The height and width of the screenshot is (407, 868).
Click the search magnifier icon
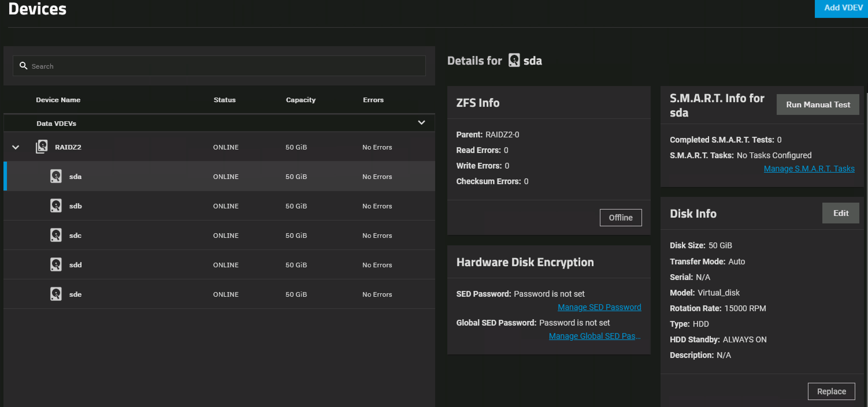click(23, 66)
